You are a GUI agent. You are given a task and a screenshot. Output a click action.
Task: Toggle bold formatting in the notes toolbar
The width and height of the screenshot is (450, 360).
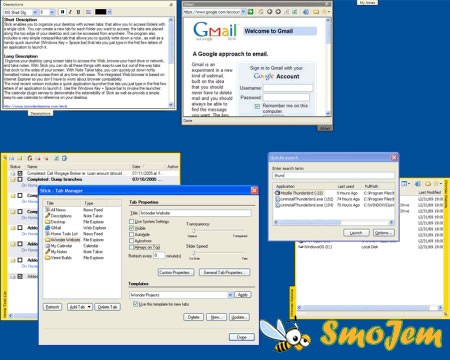pyautogui.click(x=62, y=12)
